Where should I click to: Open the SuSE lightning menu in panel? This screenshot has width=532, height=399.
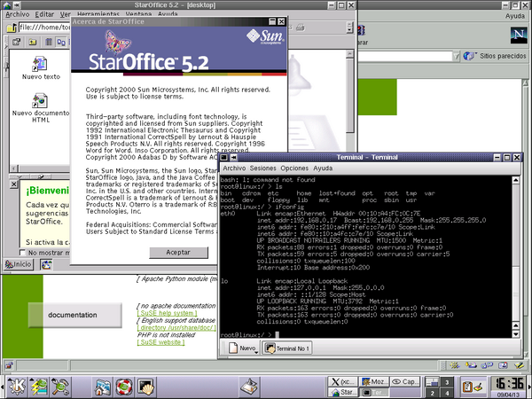click(38, 386)
